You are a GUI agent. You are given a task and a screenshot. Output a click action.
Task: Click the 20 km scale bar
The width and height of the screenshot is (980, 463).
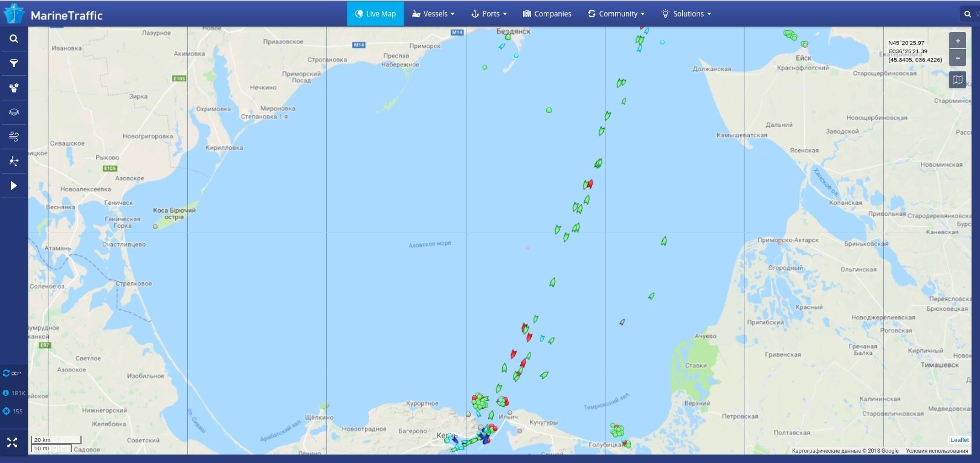click(x=56, y=439)
